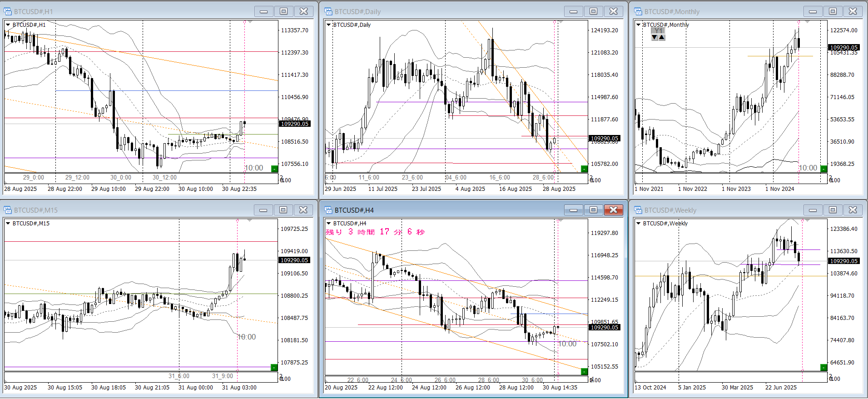Click the Y1 button on the Monthly chart

658,30
